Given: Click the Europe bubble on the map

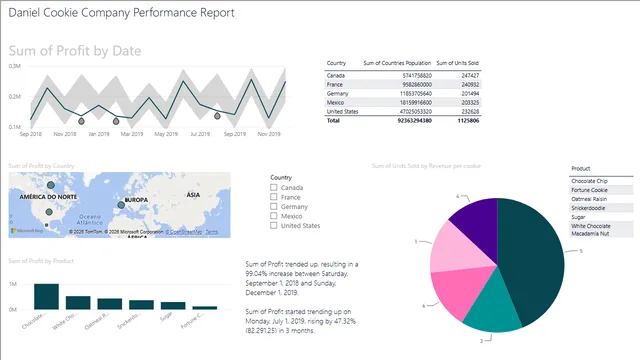Looking at the screenshot, I should click(x=121, y=205).
